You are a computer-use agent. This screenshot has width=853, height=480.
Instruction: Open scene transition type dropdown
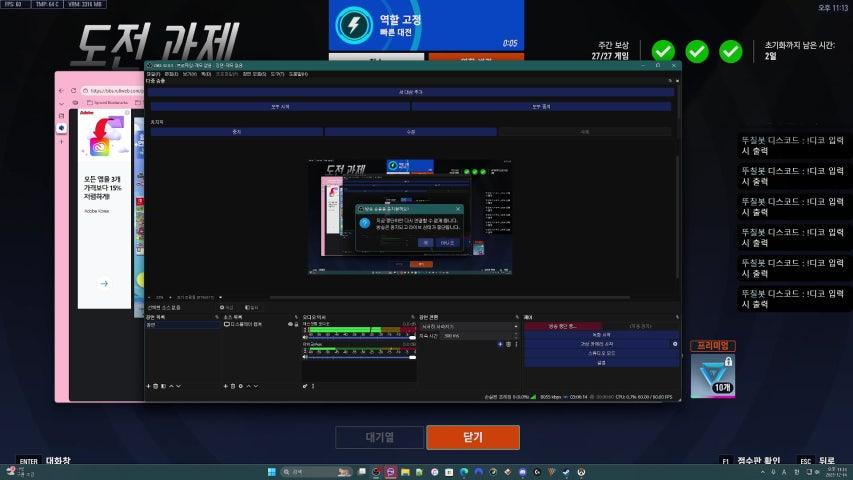(x=469, y=327)
